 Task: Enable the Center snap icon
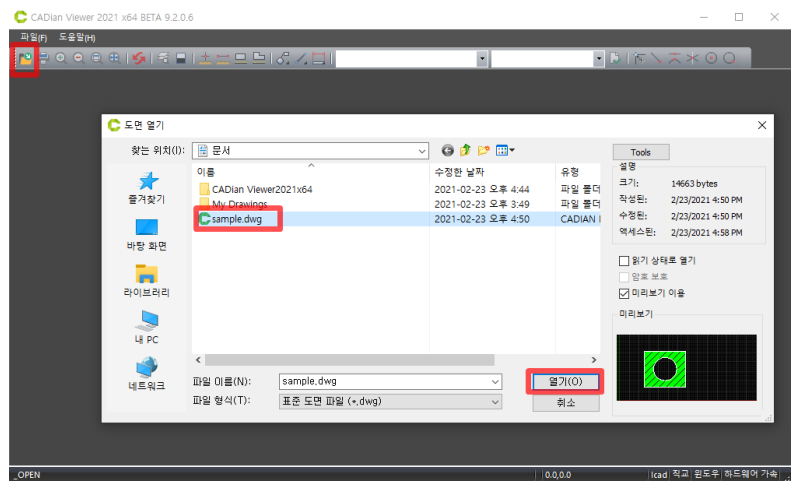(x=711, y=58)
